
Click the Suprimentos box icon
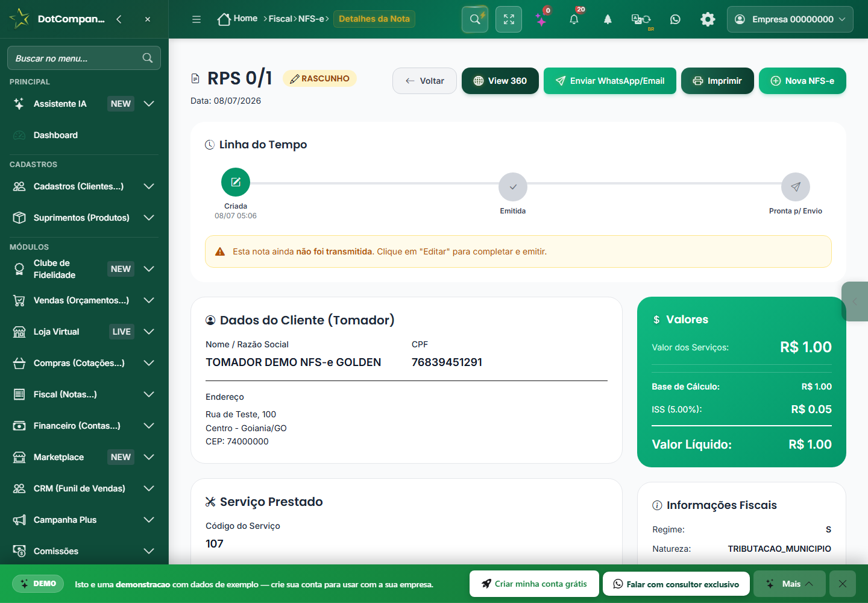click(19, 218)
